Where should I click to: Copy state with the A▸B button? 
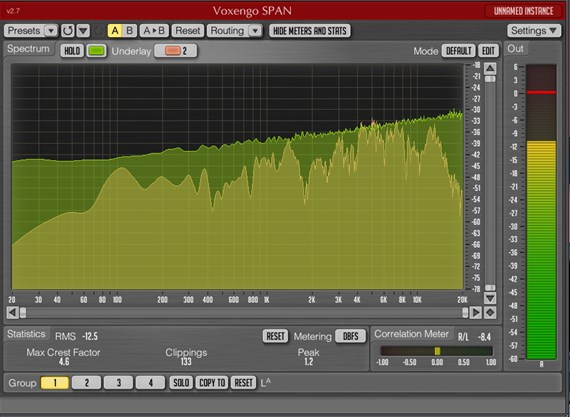[154, 31]
